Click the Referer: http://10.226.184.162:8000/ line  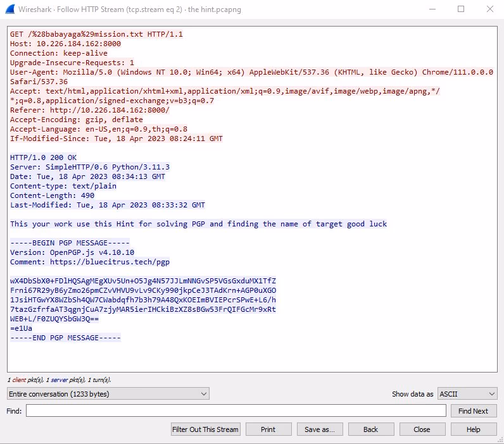point(90,110)
